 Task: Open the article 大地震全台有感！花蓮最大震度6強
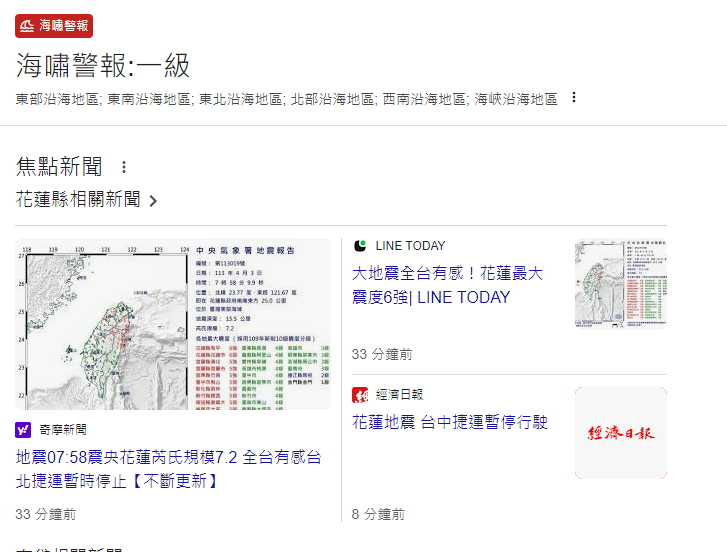(447, 285)
